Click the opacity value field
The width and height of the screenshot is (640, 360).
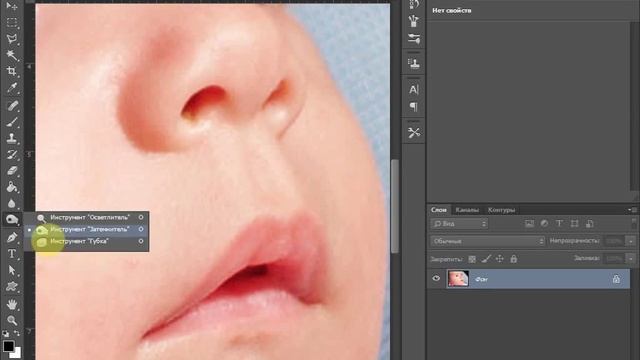pos(614,241)
